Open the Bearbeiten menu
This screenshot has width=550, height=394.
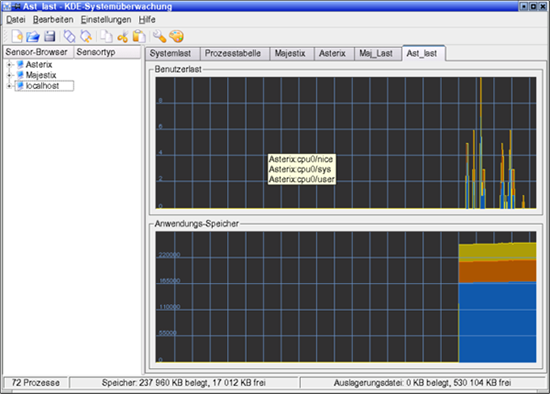[53, 20]
